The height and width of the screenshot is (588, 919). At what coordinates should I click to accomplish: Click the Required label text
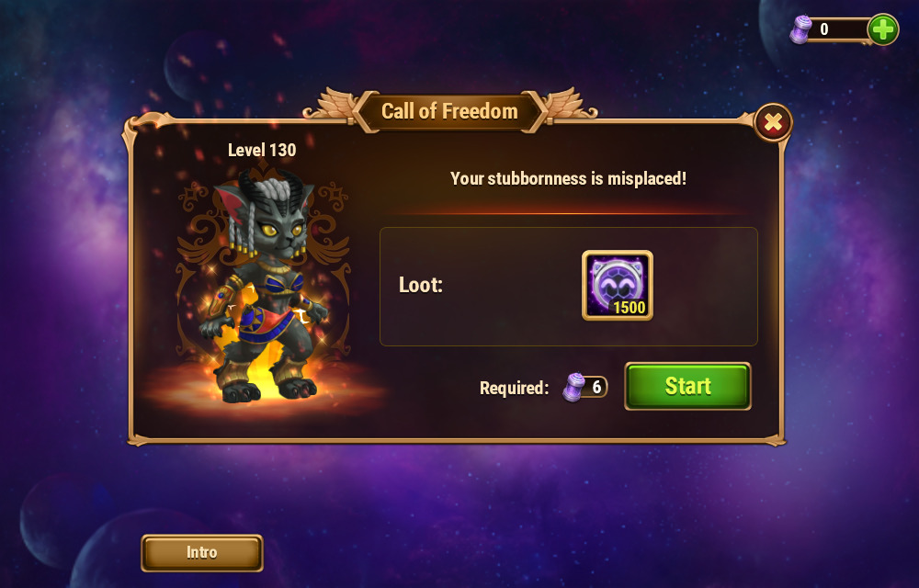coord(514,388)
